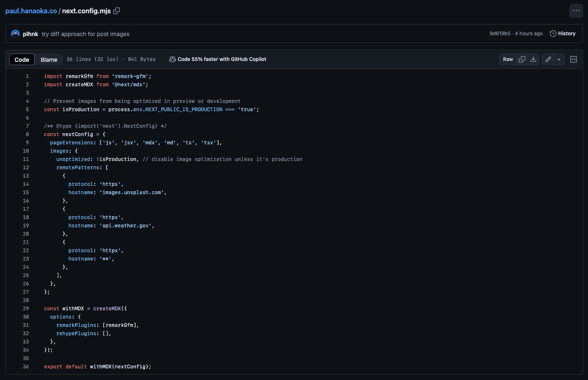Image resolution: width=588 pixels, height=380 pixels.
Task: Open the overflow menu in top right corner
Action: (576, 11)
